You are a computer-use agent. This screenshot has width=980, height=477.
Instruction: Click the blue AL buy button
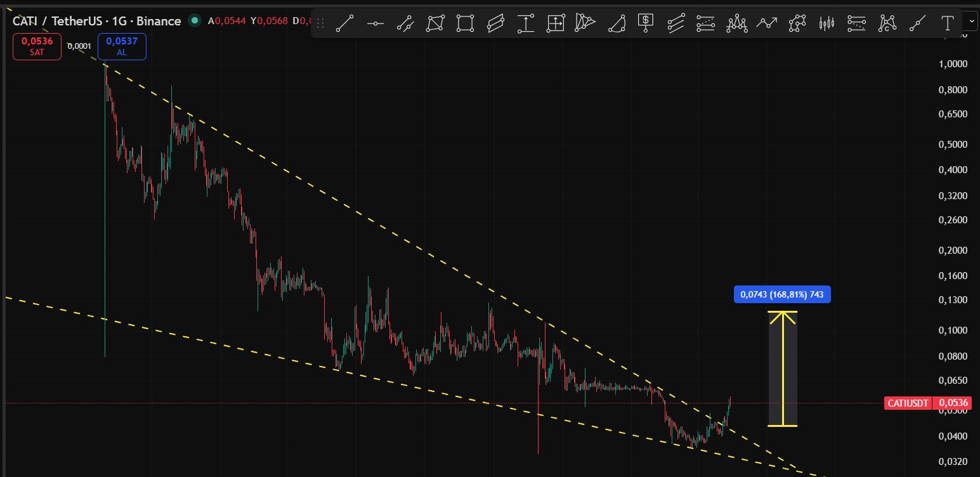click(122, 46)
